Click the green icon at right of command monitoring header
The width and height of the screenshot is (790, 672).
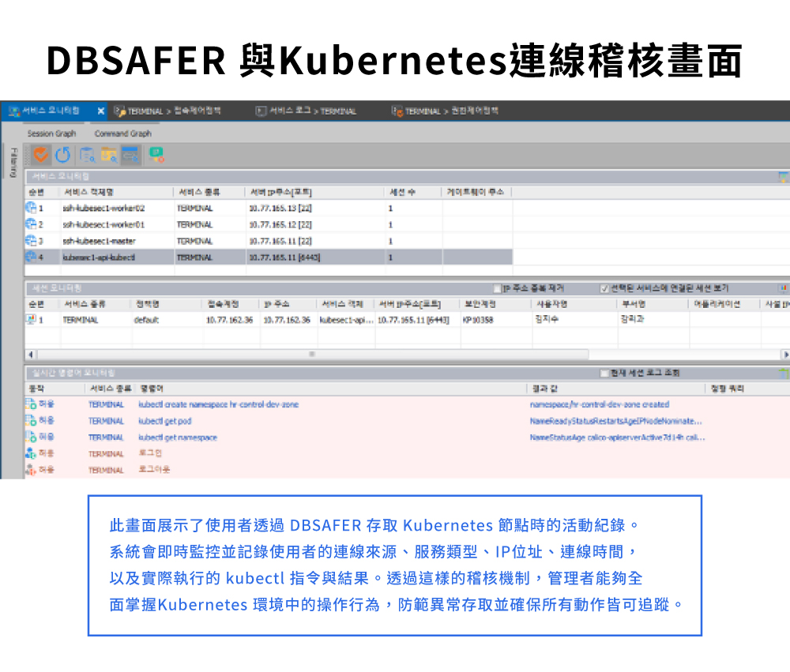pos(784,374)
